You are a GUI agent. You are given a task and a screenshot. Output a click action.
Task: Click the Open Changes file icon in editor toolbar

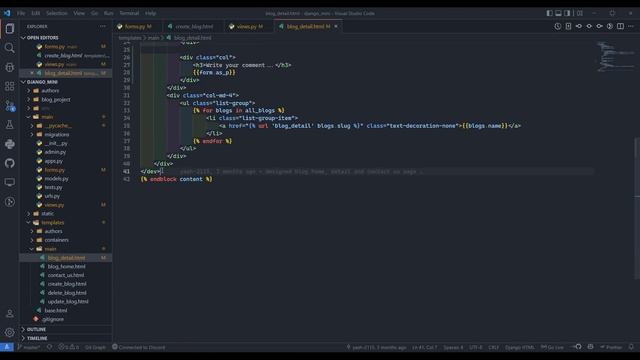[x=568, y=26]
